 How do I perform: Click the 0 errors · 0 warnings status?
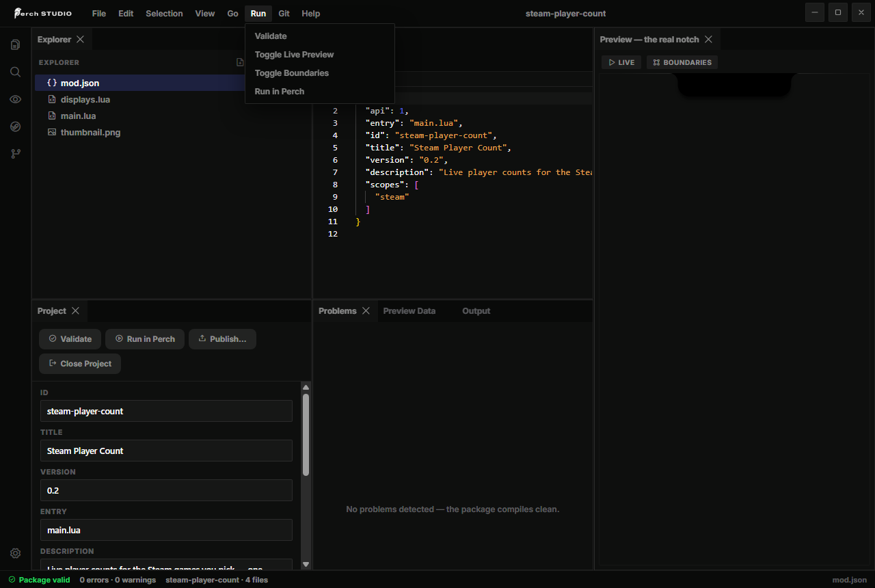click(118, 580)
